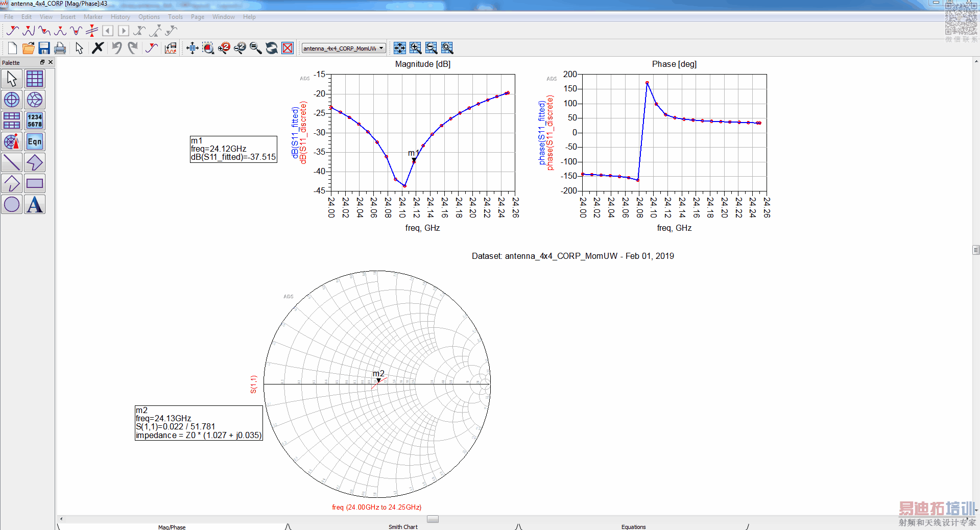Switch to the Equations page tab
The width and height of the screenshot is (980, 530).
633,526
